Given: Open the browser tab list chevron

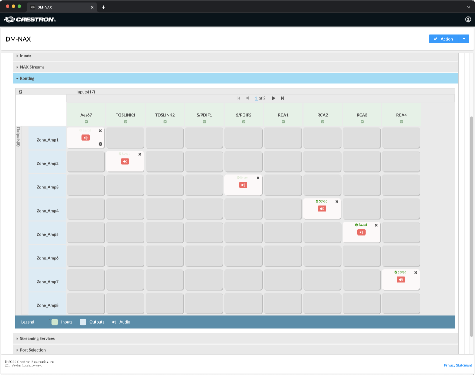Looking at the screenshot, I should click(468, 7).
